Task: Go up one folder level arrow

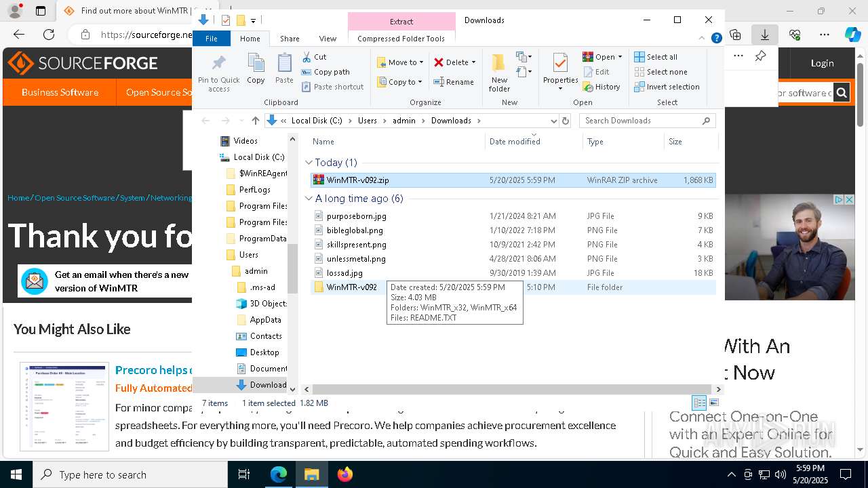Action: [x=255, y=121]
